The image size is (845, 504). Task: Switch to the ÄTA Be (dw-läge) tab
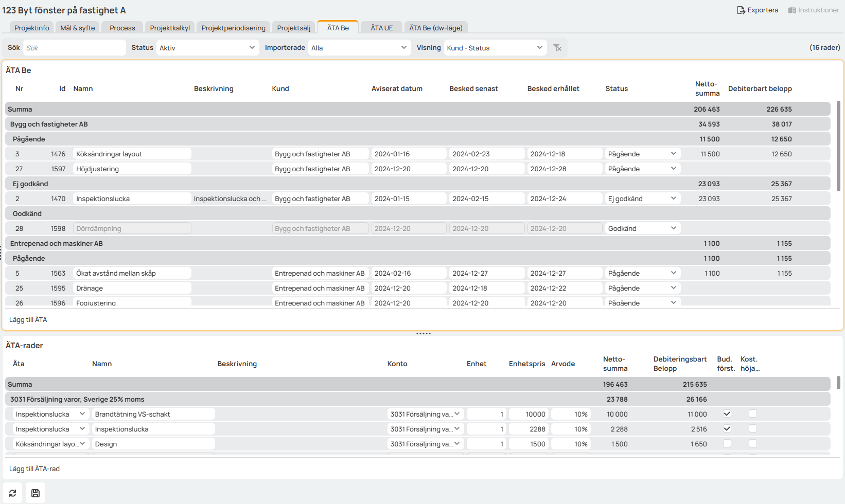point(436,28)
